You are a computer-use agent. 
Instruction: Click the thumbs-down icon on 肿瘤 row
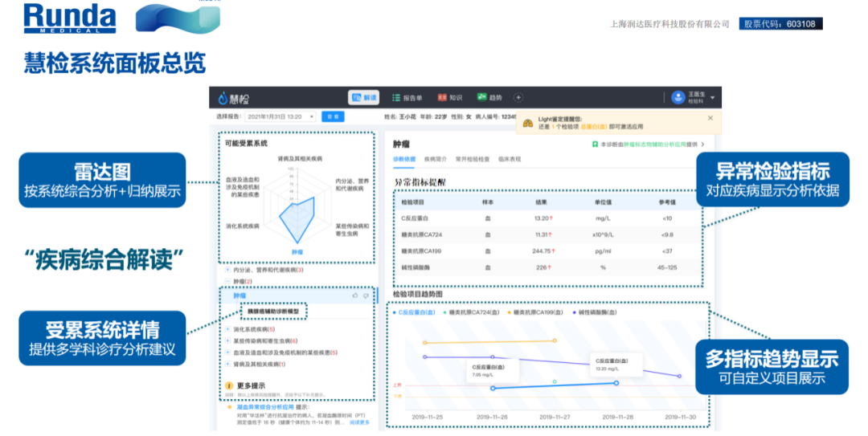tap(366, 295)
